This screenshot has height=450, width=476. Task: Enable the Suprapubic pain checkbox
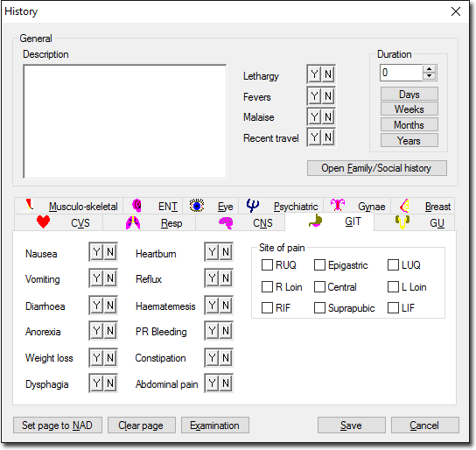(x=319, y=307)
